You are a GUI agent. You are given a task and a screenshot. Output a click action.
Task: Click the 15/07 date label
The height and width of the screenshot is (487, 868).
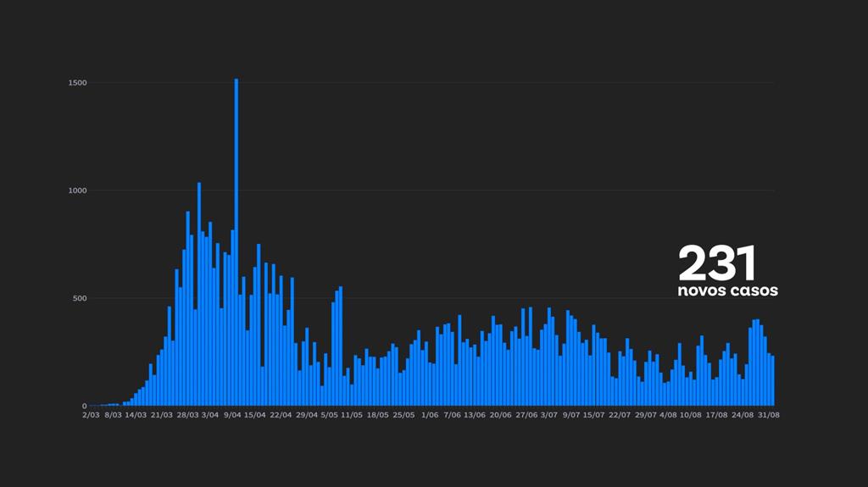tap(593, 416)
